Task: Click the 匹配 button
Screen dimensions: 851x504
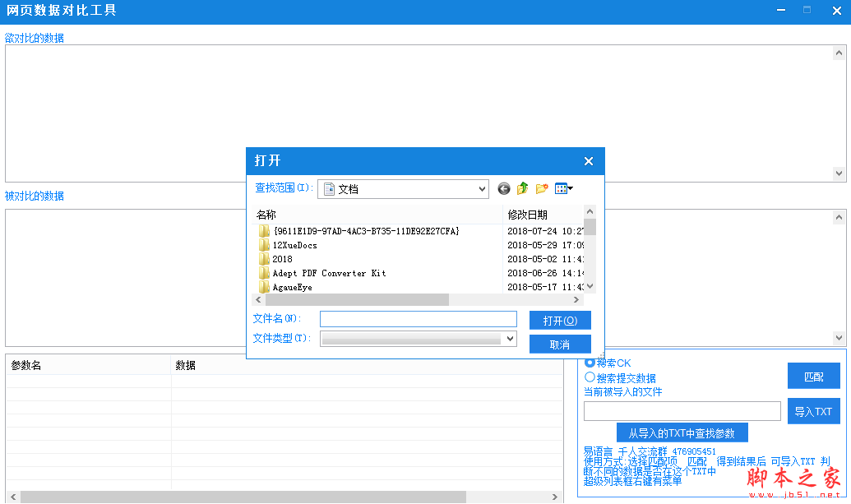Action: (x=813, y=377)
